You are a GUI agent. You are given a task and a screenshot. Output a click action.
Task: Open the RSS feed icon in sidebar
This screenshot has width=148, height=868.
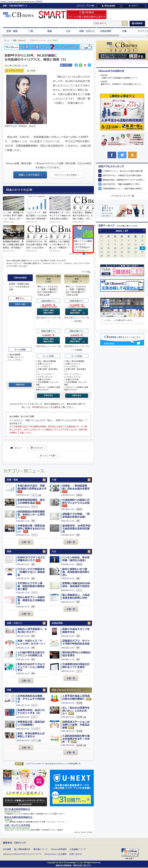[x=132, y=155]
